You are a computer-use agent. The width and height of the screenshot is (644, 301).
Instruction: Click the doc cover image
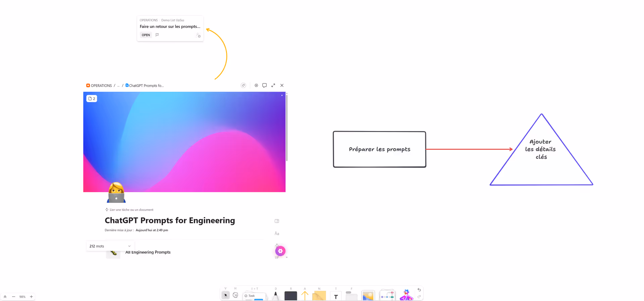pyautogui.click(x=184, y=142)
